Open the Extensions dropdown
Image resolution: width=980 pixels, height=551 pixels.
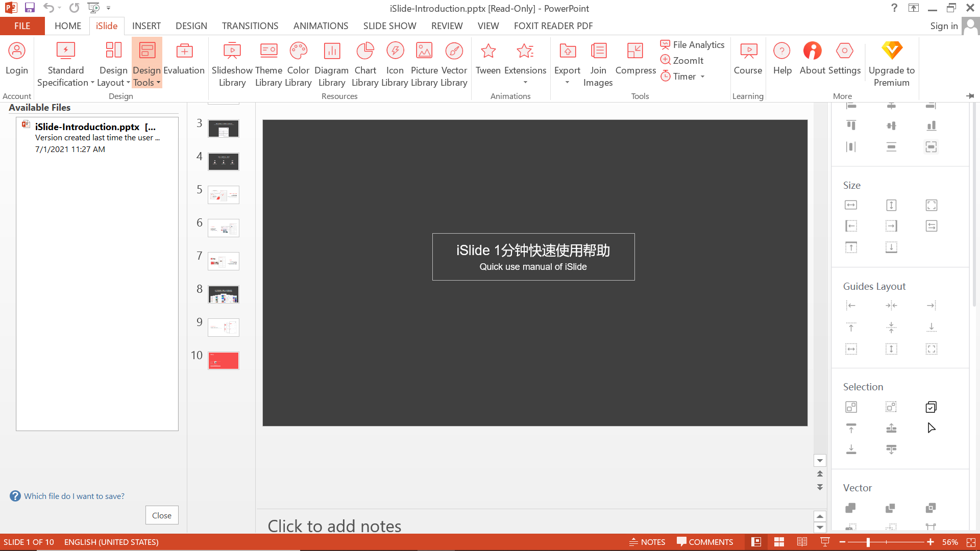525,64
